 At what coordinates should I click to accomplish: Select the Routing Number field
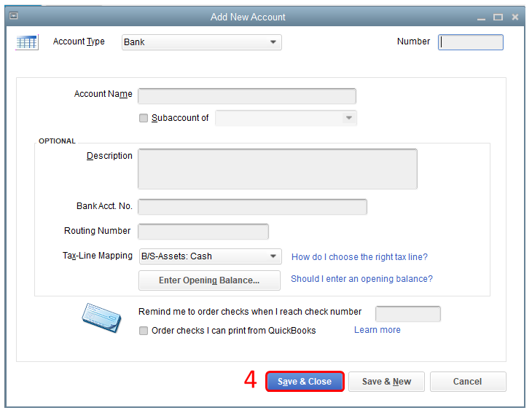(203, 232)
